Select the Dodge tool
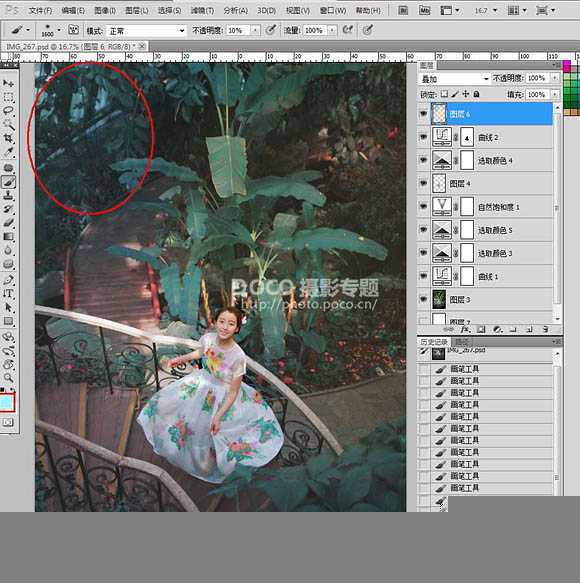The height and width of the screenshot is (583, 580). pos(8,264)
